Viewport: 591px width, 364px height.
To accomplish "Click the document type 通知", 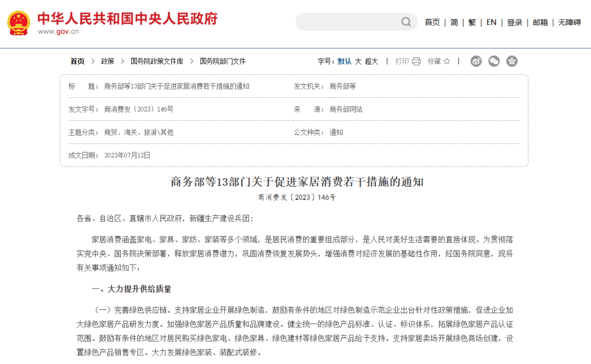I will [x=336, y=132].
